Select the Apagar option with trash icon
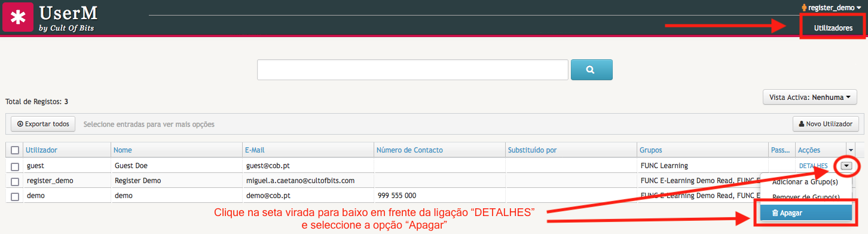This screenshot has height=234, width=868. pos(806,212)
